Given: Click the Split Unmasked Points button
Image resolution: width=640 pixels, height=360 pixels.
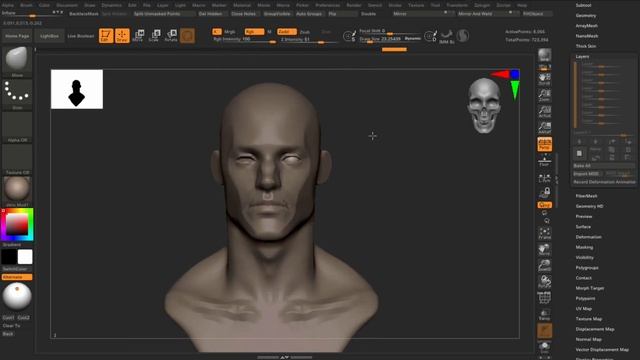Looking at the screenshot, I should [164, 14].
